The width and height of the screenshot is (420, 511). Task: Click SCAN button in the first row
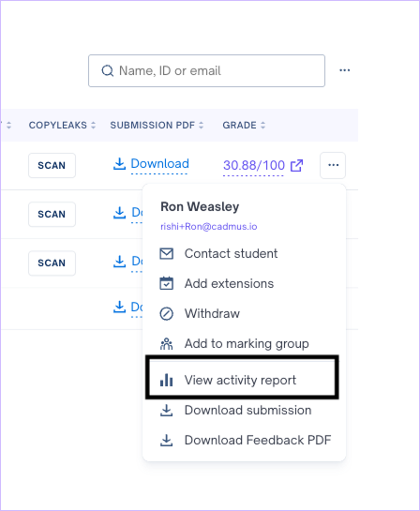coord(52,165)
